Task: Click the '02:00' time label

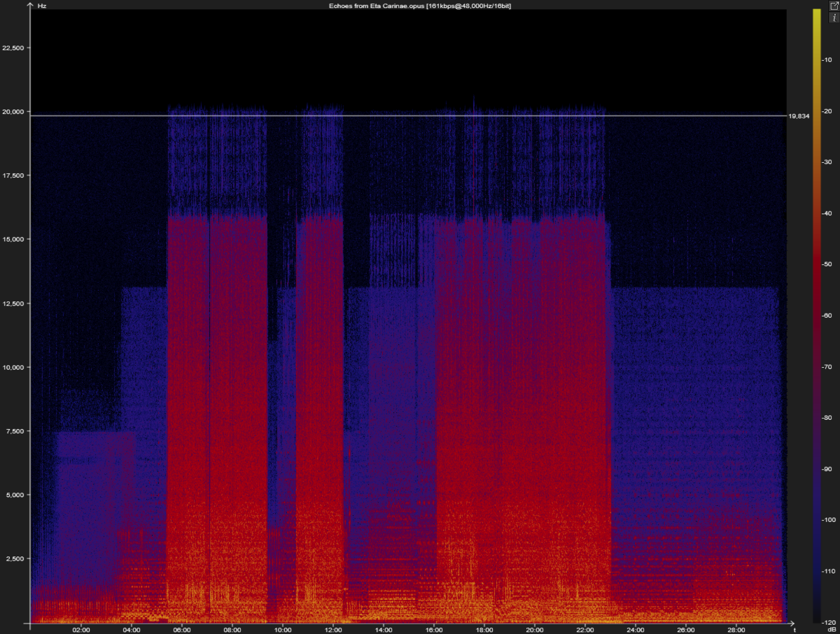Action: point(81,629)
